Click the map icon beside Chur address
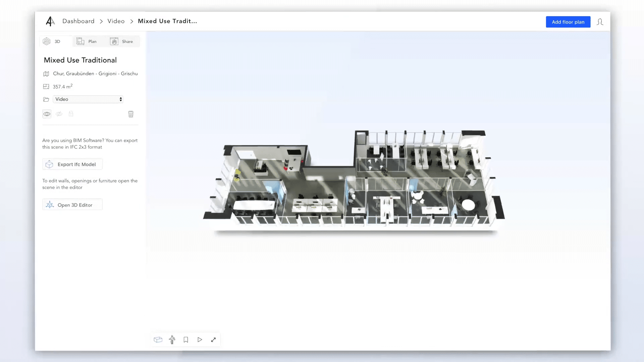This screenshot has width=644, height=362. 46,74
